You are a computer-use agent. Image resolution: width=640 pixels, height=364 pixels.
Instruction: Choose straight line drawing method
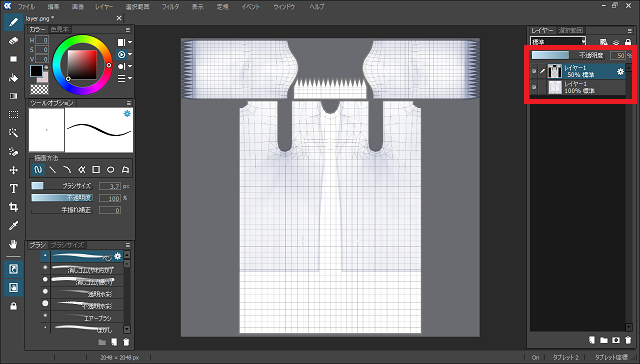[x=53, y=169]
